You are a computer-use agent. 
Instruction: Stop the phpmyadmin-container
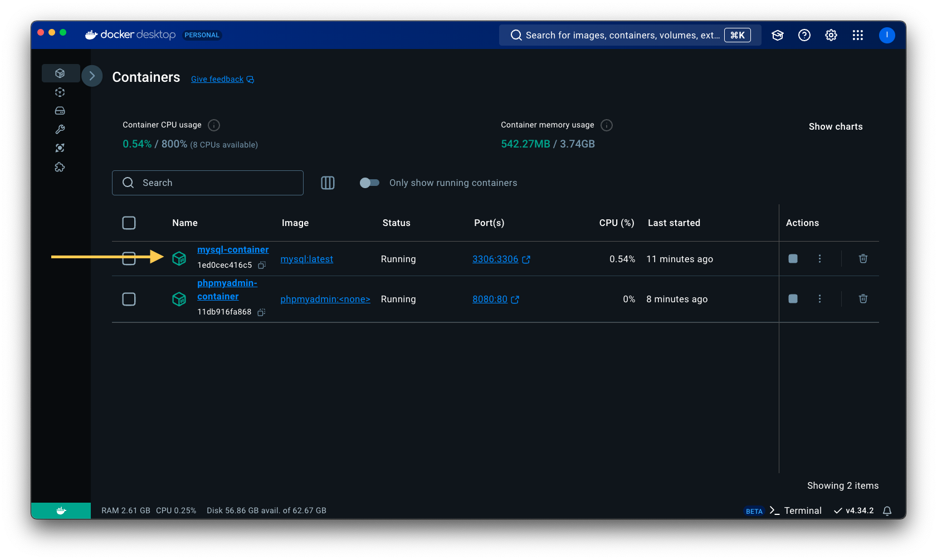[793, 298]
